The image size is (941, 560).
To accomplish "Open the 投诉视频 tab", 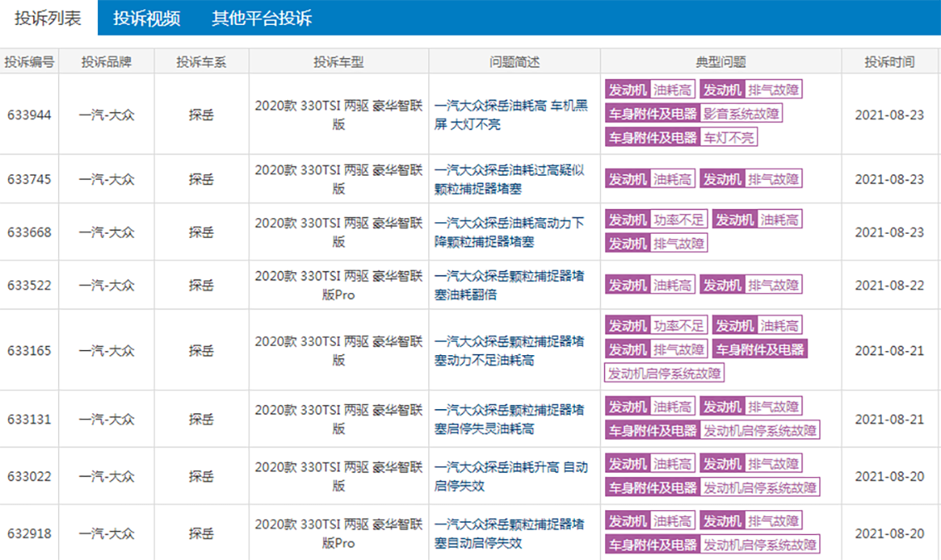I will pyautogui.click(x=147, y=18).
